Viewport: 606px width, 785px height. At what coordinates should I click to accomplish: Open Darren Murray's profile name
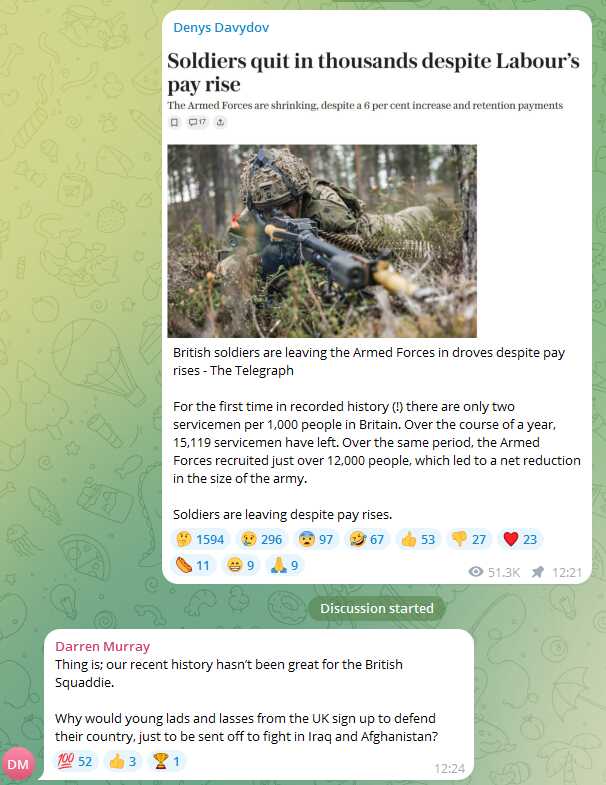(x=103, y=646)
